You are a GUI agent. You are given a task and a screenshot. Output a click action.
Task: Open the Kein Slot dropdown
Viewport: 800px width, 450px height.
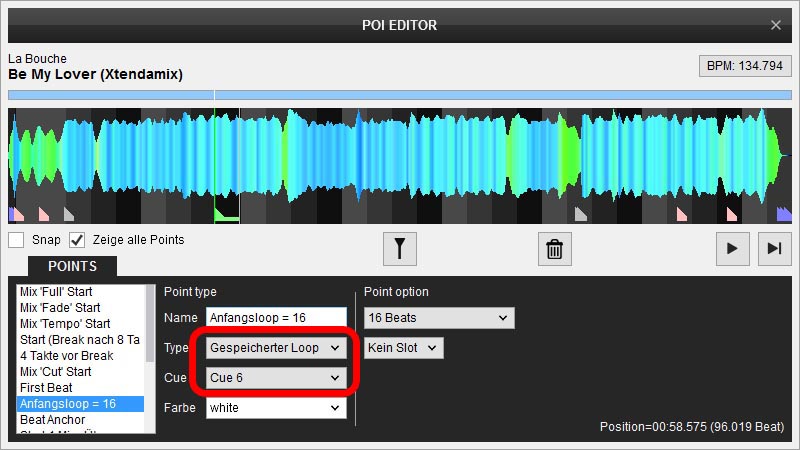404,348
